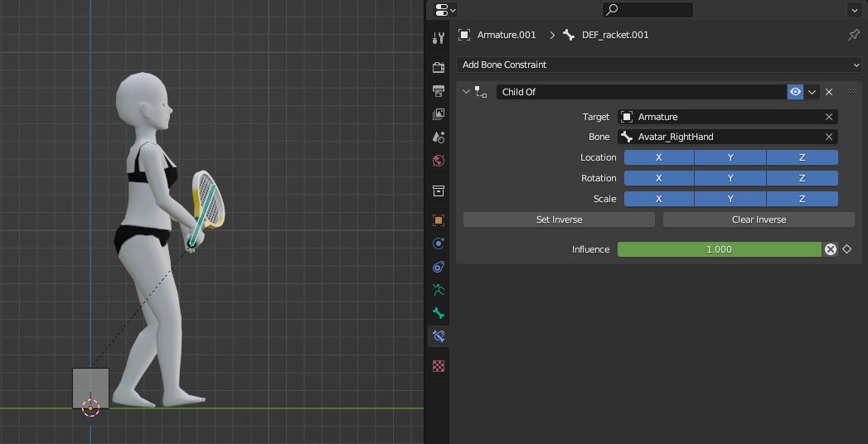Screen dimensions: 868x444
Task: Switch to Tool settings tab
Action: (x=439, y=38)
